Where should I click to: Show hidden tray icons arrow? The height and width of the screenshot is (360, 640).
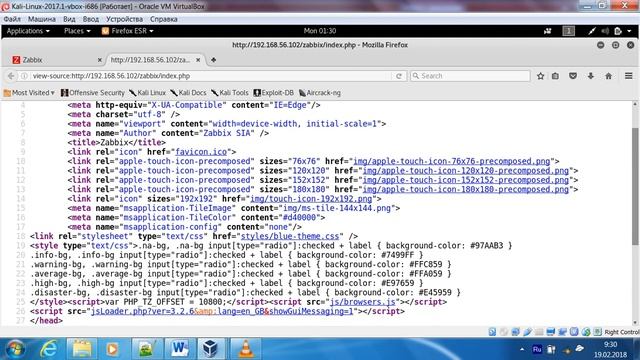coord(522,349)
